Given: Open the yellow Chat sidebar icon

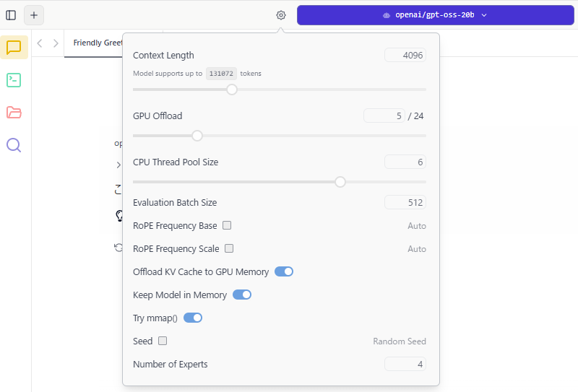Looking at the screenshot, I should coord(14,48).
